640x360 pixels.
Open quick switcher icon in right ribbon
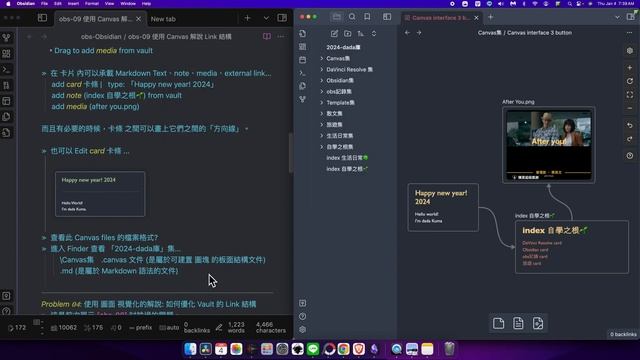[302, 33]
